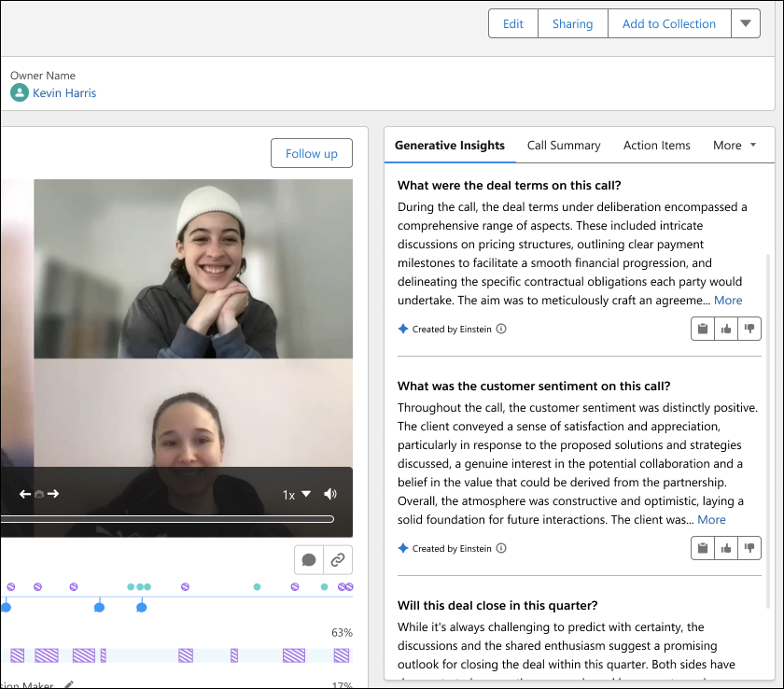Mute the video with the speaker icon

pyautogui.click(x=330, y=494)
